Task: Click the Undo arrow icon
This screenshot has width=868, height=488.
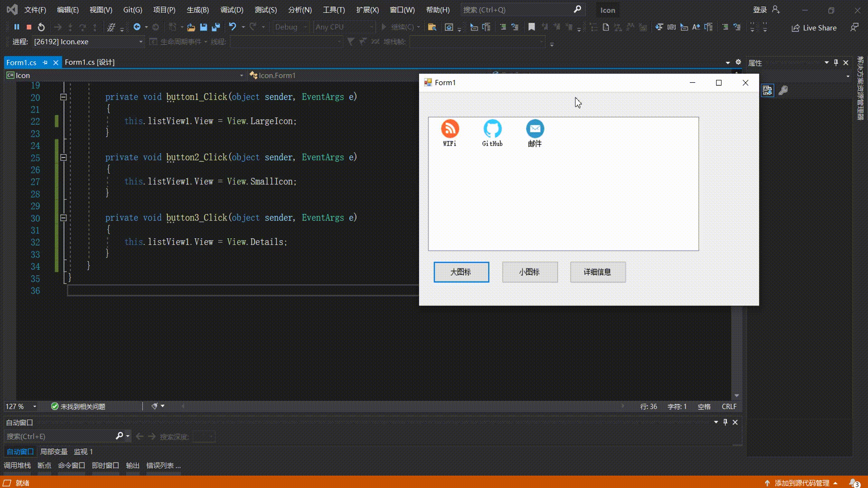Action: [x=232, y=27]
